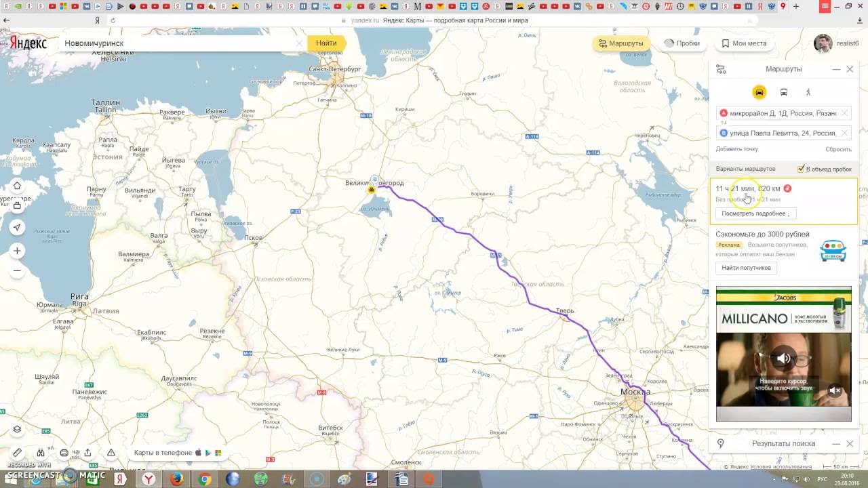Print the map
868x488 pixels.
64,453
